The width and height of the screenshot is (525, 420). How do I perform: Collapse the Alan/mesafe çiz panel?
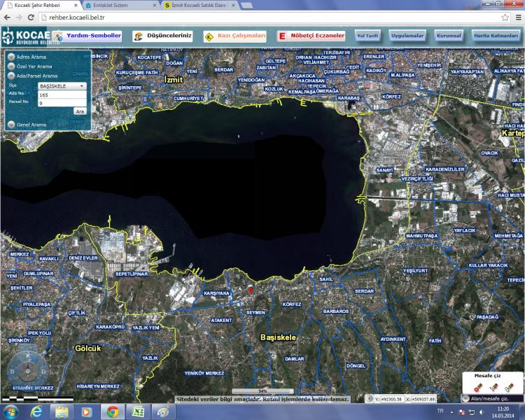point(465,398)
